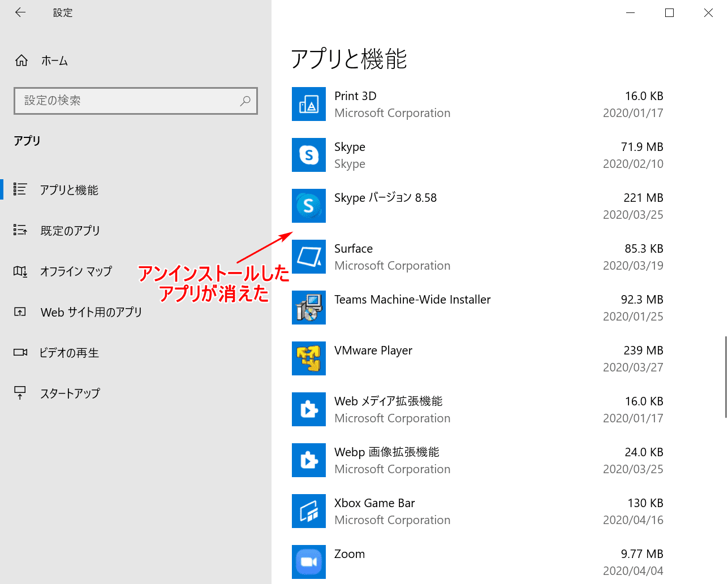Select Teams Machine-Wide Installer name
Viewport: 728px width, 584px height.
pyautogui.click(x=412, y=300)
